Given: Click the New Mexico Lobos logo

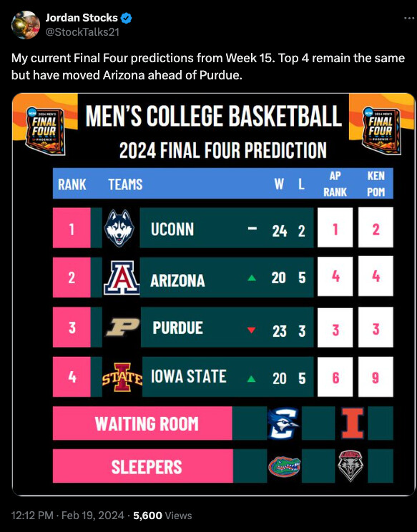Looking at the screenshot, I should pos(350,465).
